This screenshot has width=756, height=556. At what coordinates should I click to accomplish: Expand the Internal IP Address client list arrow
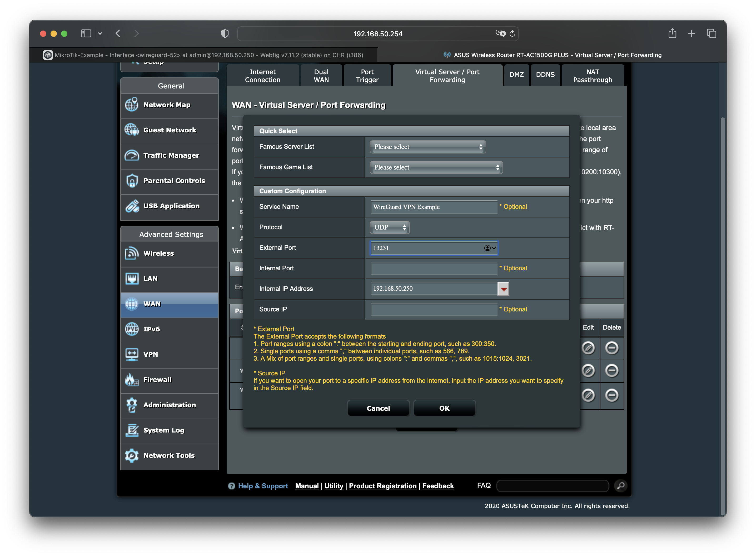[x=503, y=289]
